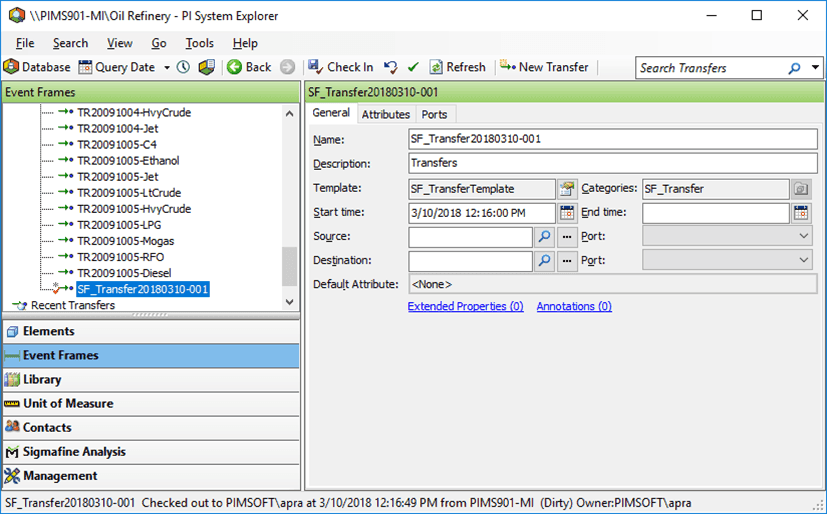
Task: Open the Source Port dropdown
Action: (x=727, y=236)
